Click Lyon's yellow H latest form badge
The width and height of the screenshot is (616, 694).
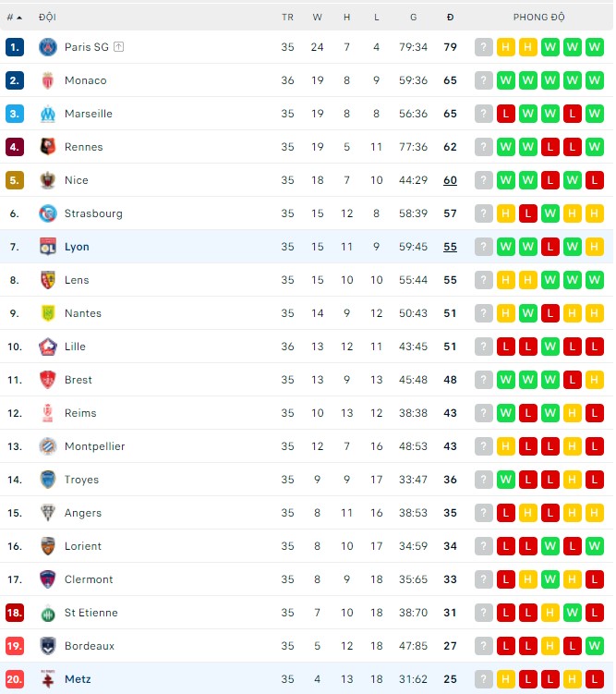point(595,247)
